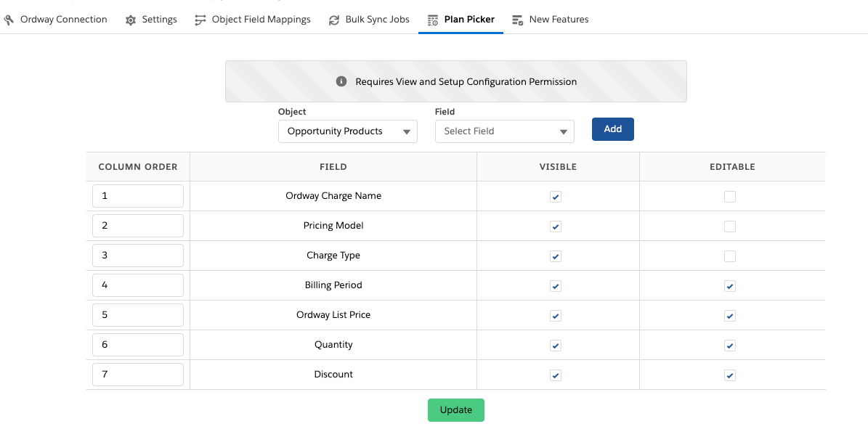Click the VISIBLE column header

tap(558, 166)
